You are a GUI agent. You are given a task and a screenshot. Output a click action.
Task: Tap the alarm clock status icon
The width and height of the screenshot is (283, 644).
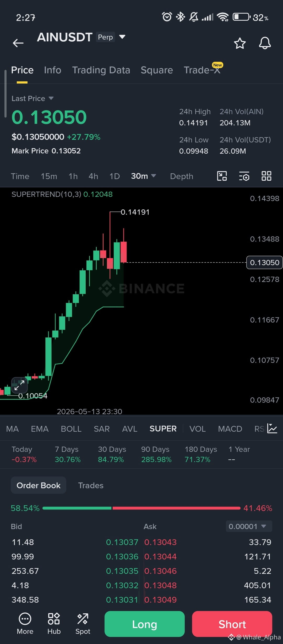click(167, 17)
